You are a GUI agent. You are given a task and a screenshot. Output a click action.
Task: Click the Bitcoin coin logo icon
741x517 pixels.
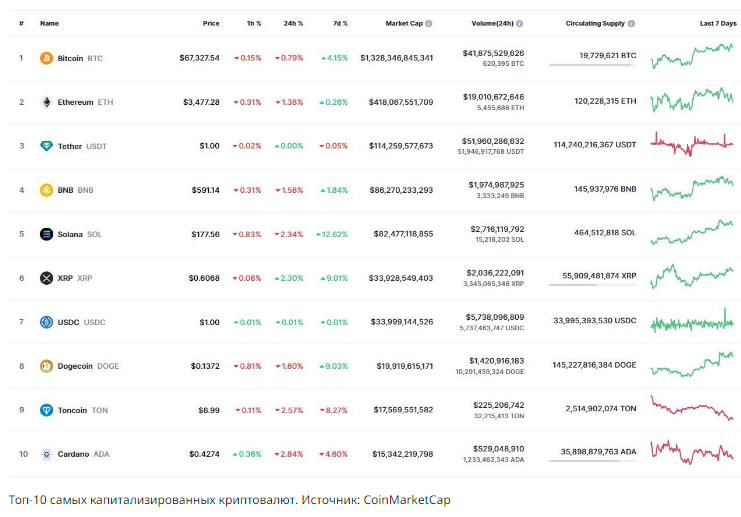pos(46,58)
